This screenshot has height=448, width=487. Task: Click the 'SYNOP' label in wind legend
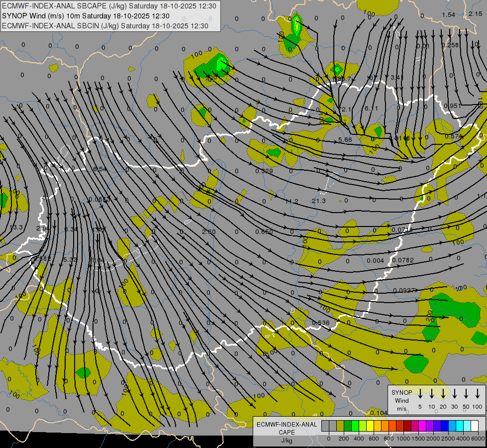[401, 392]
